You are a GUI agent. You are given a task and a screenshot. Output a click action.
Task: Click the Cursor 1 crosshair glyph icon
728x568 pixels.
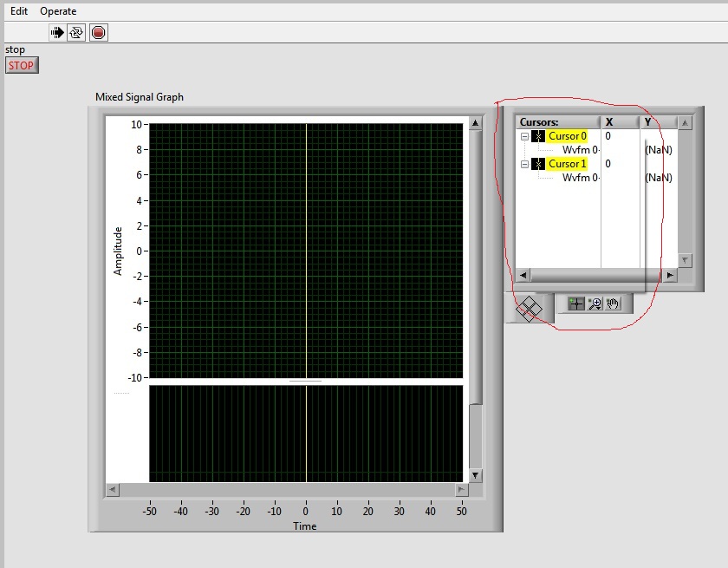(x=538, y=164)
